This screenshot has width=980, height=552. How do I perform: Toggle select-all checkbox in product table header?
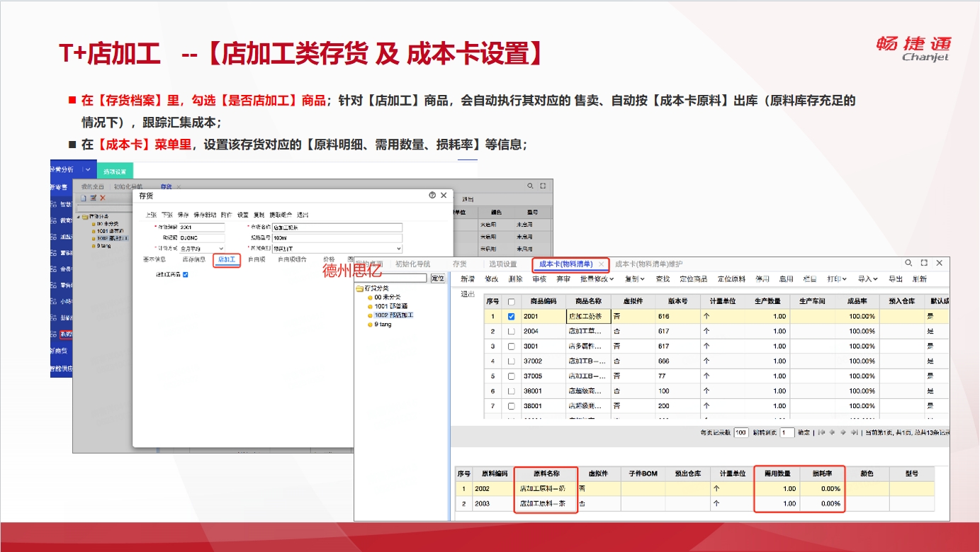tap(512, 301)
